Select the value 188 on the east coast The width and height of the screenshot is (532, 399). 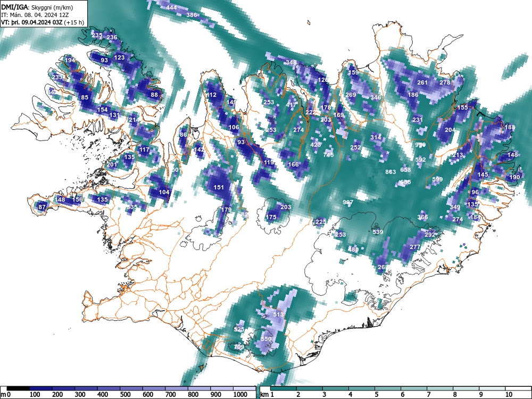pyautogui.click(x=510, y=127)
